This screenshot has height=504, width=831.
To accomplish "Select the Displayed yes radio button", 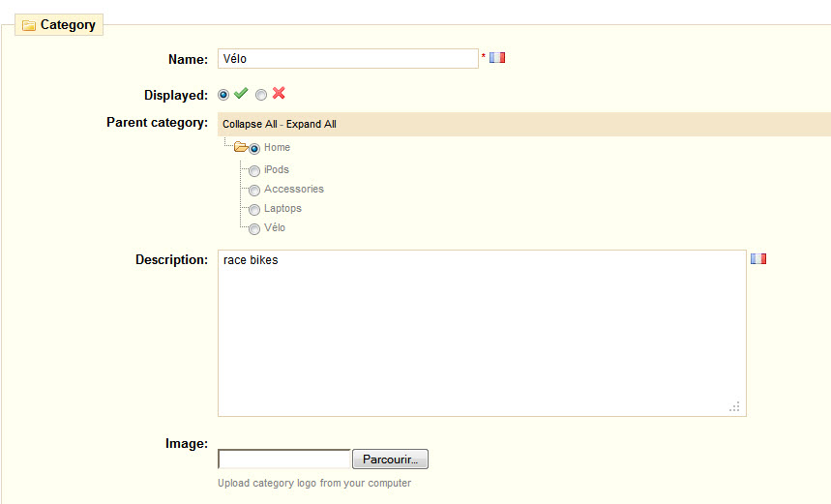I will coord(223,95).
